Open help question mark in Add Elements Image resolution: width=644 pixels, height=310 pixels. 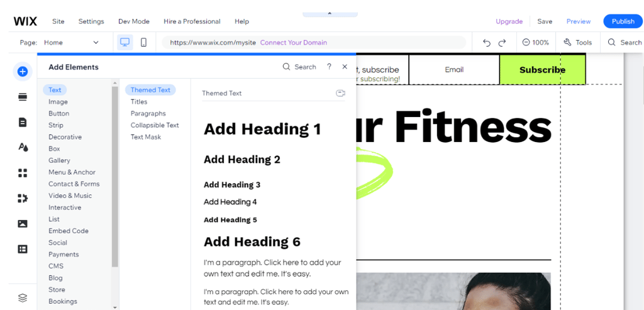(x=329, y=67)
